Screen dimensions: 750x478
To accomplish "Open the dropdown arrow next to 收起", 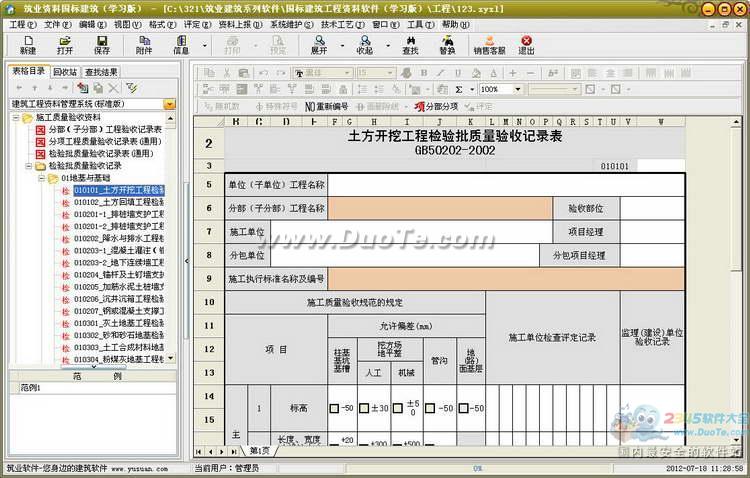I will 387,46.
